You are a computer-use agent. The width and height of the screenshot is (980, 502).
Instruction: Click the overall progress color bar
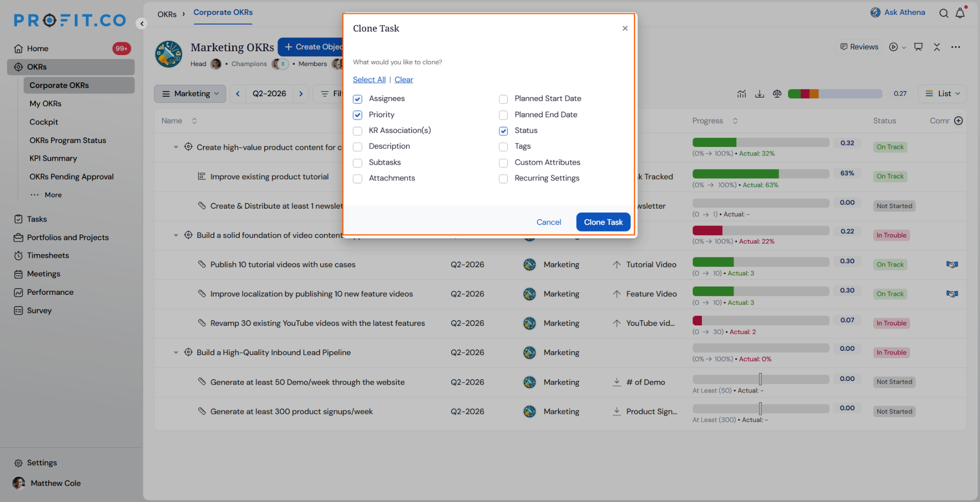(835, 94)
